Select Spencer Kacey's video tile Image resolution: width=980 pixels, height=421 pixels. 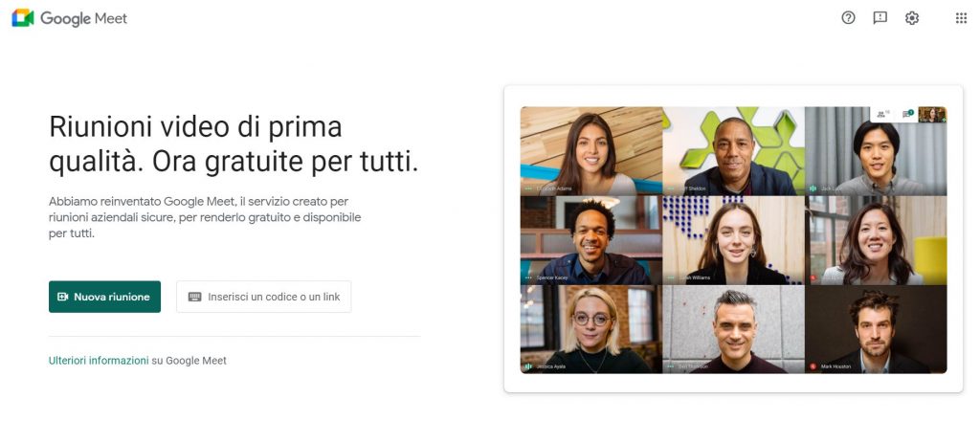click(x=591, y=240)
